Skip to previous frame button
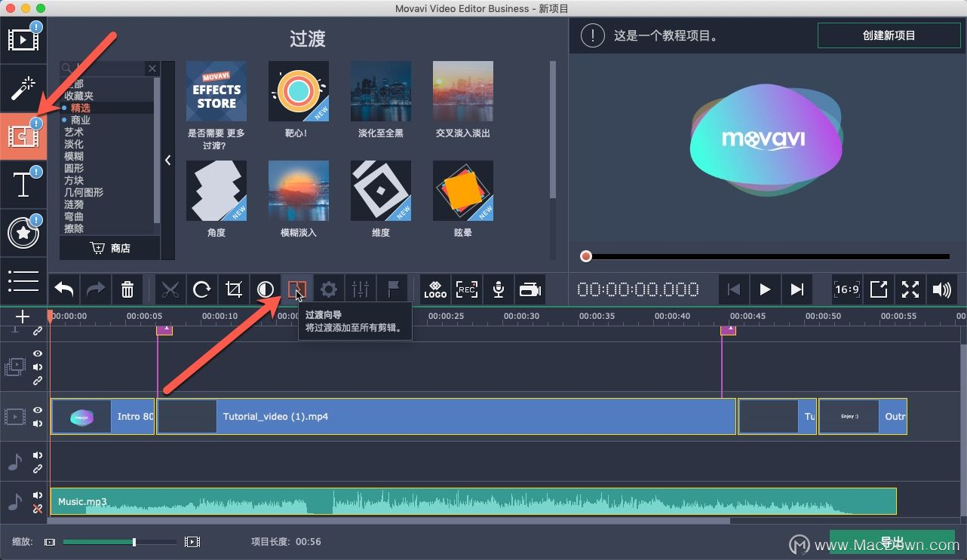The image size is (967, 560). click(x=733, y=289)
